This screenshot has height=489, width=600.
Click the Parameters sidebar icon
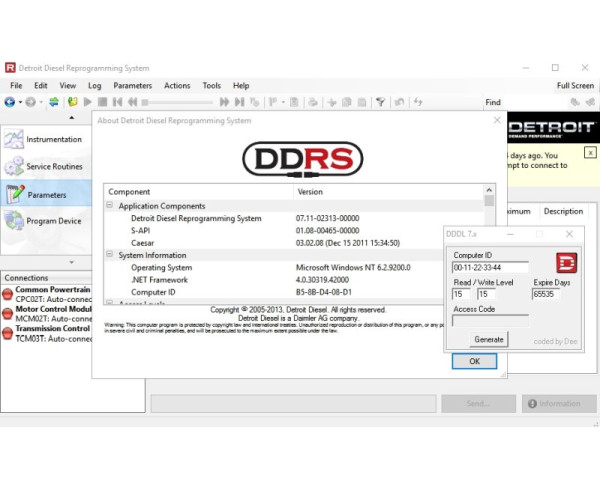click(x=14, y=194)
